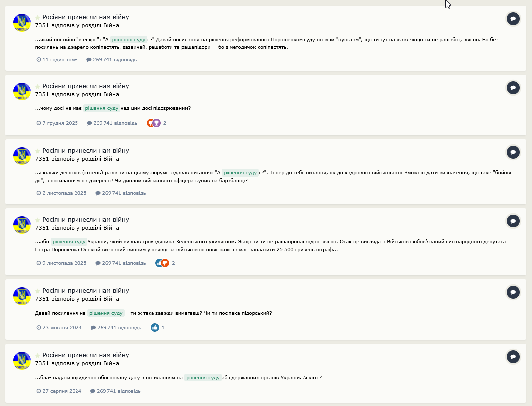The height and width of the screenshot is (406, 532).
Task: Click the reaction count '2' on the 9 листопада post
Action: click(x=173, y=263)
